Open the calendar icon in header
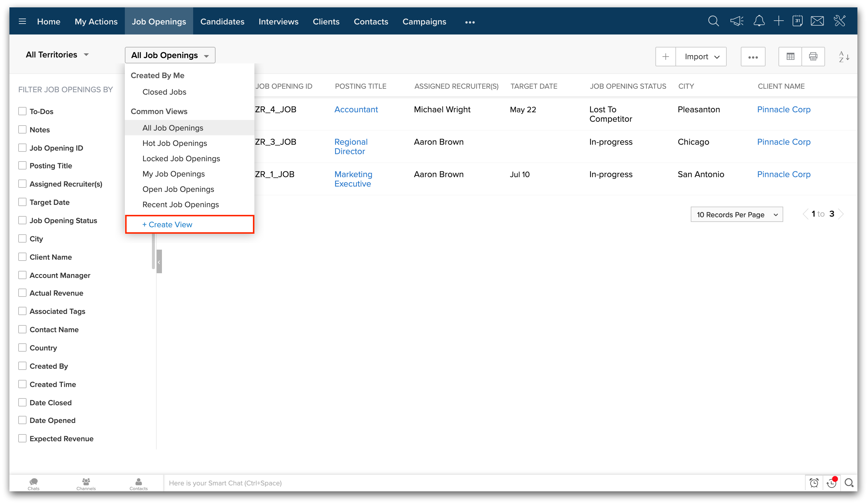The image size is (868, 504). pos(797,22)
